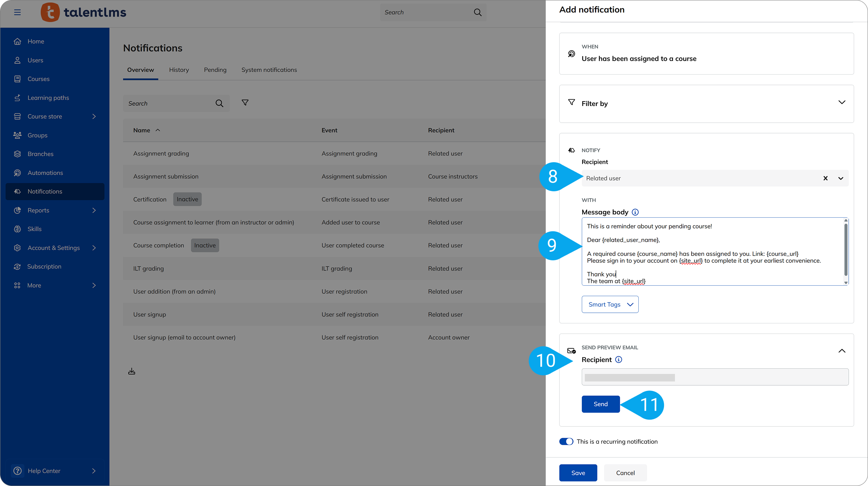The height and width of the screenshot is (486, 868).
Task: Click the Save button
Action: pos(578,473)
